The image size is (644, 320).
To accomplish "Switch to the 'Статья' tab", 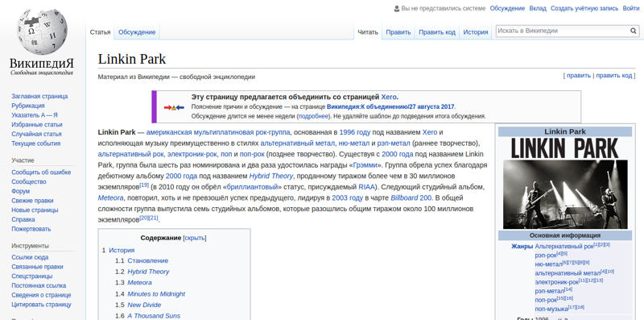I will click(100, 32).
